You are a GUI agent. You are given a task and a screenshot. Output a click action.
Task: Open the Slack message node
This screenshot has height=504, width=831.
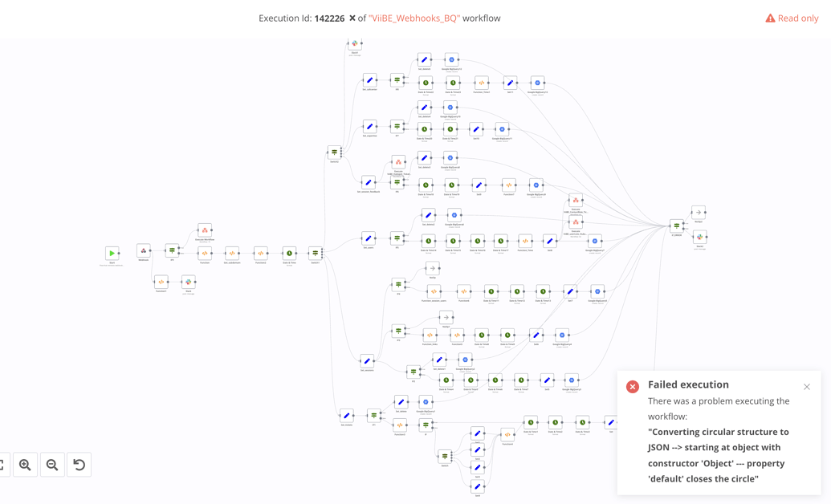[x=188, y=282]
